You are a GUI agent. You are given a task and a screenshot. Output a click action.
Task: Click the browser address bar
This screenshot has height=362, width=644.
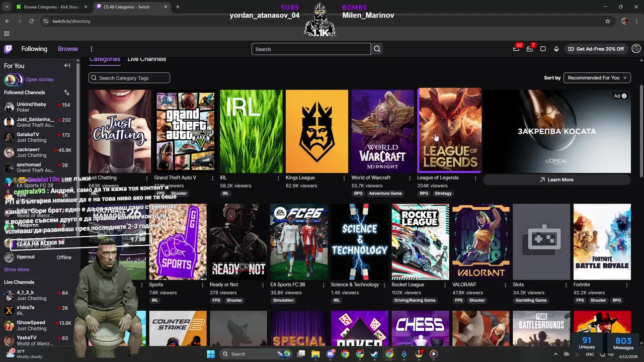[322, 21]
